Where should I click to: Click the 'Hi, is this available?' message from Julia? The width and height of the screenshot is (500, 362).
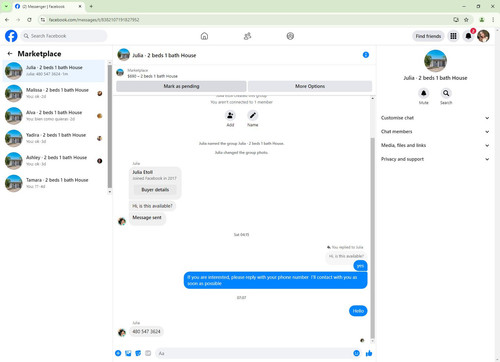coord(152,206)
